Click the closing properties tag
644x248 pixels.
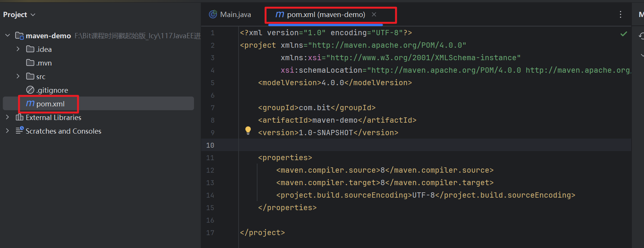[287, 207]
